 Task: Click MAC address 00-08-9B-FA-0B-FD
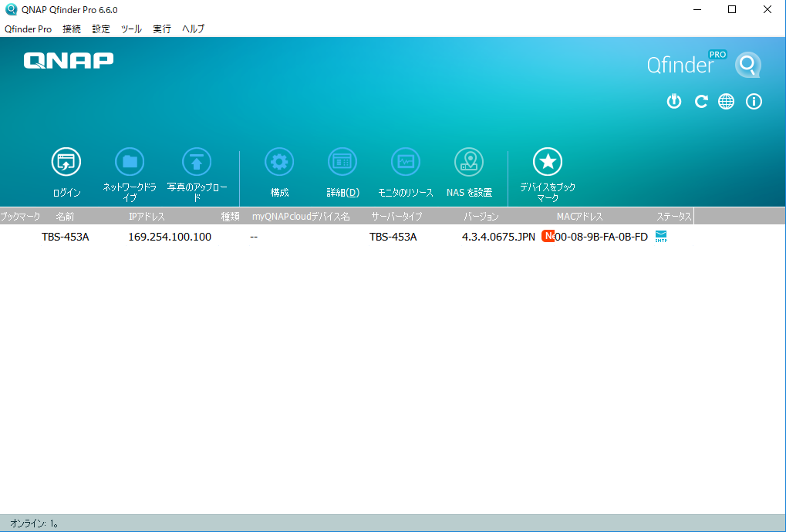601,237
